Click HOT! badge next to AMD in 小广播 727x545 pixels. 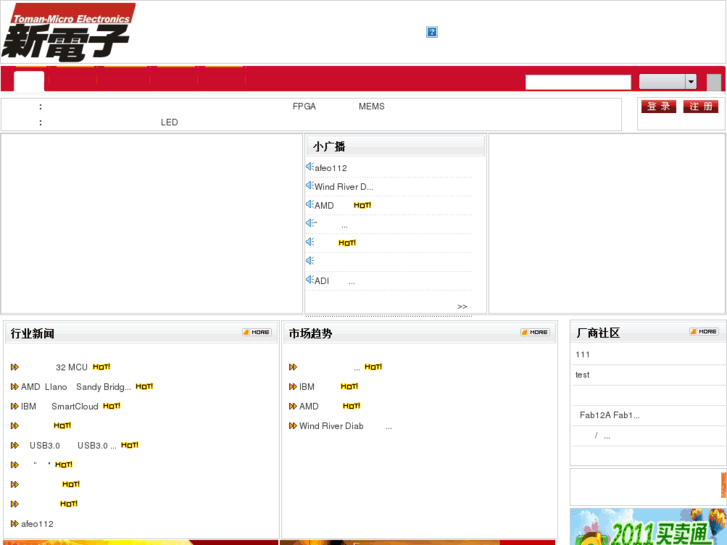tap(362, 205)
